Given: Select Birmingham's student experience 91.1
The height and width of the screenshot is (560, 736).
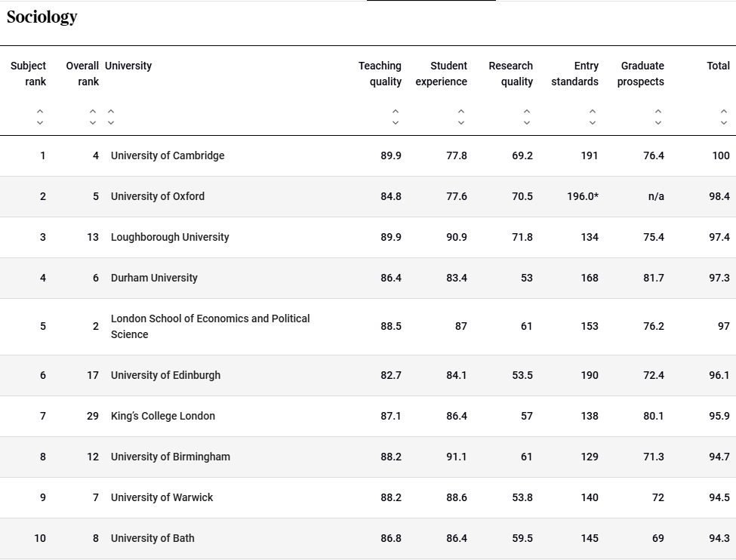Looking at the screenshot, I should click(x=457, y=457).
